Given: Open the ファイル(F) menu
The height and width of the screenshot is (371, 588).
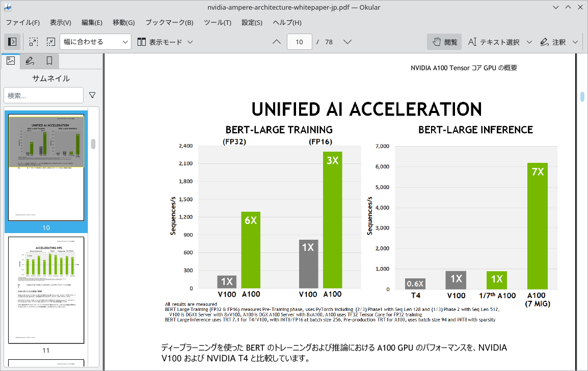Looking at the screenshot, I should point(23,22).
